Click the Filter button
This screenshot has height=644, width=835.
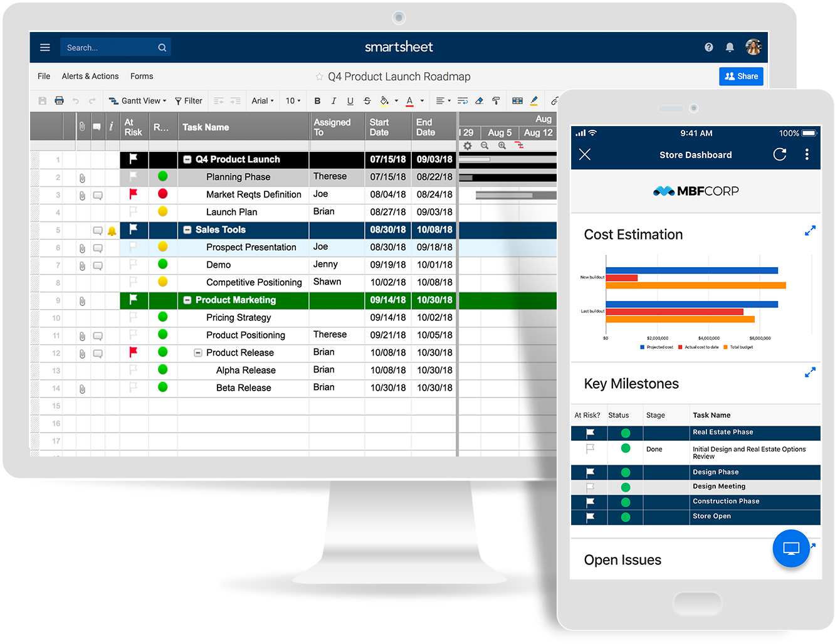(x=188, y=101)
